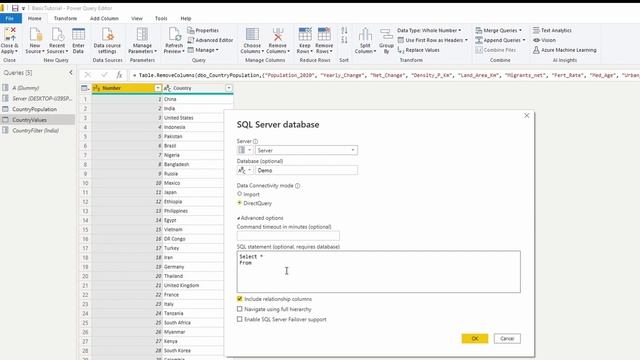Click the Server info icon
This screenshot has height=360, width=640.
(256, 141)
